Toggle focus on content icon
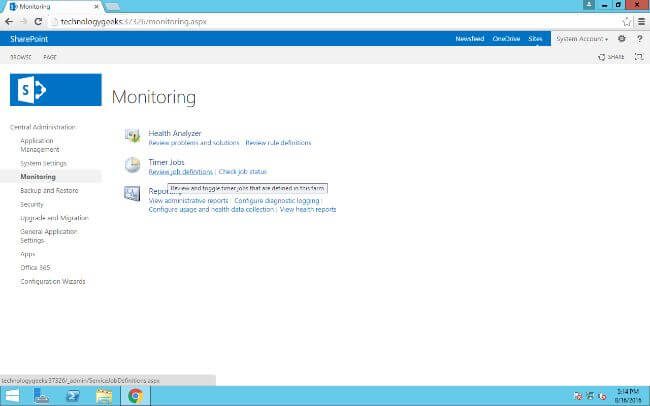The image size is (650, 406). coord(639,57)
